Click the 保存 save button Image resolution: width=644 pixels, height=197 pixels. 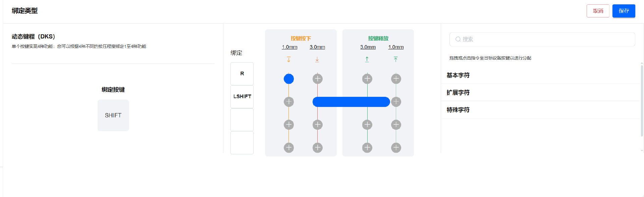coord(624,11)
